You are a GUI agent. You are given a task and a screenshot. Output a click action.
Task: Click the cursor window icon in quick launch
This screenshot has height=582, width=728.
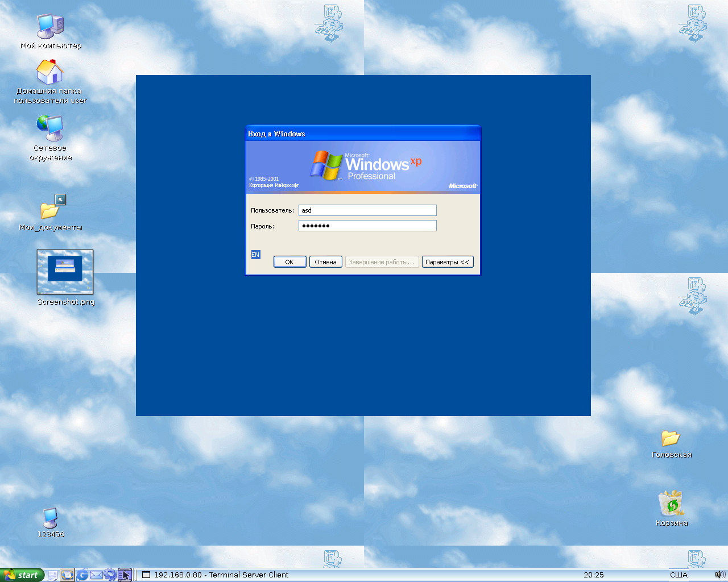125,575
